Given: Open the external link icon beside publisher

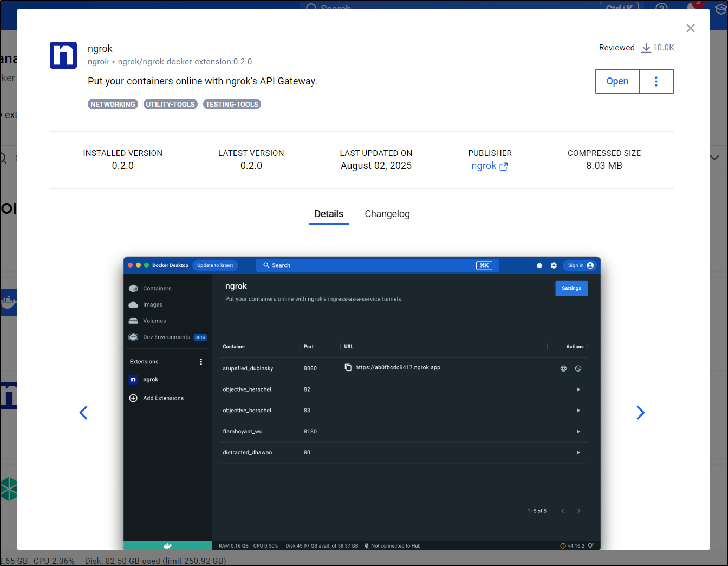Looking at the screenshot, I should tap(504, 167).
